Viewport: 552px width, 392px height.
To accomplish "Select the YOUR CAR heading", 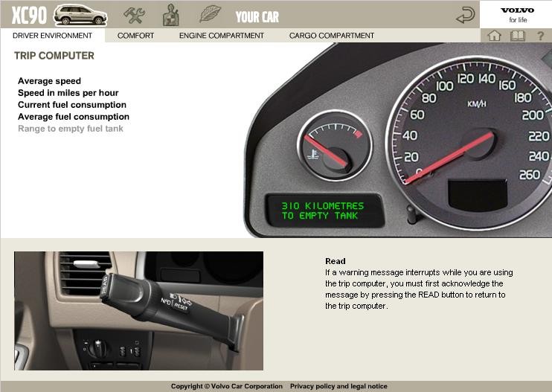I will [257, 17].
